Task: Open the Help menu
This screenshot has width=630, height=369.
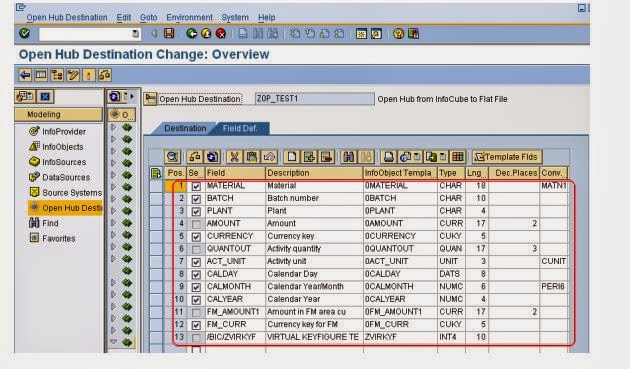Action: 266,17
